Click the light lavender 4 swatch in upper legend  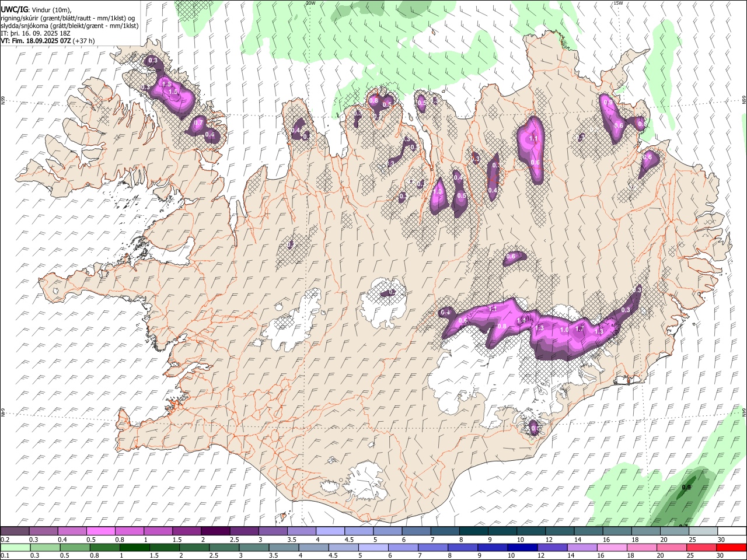pos(330,531)
